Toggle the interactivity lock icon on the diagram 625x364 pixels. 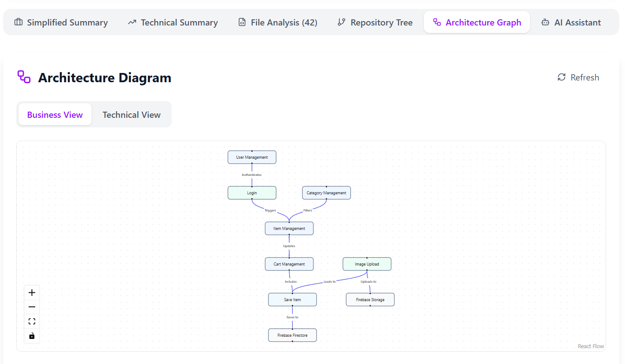point(32,335)
